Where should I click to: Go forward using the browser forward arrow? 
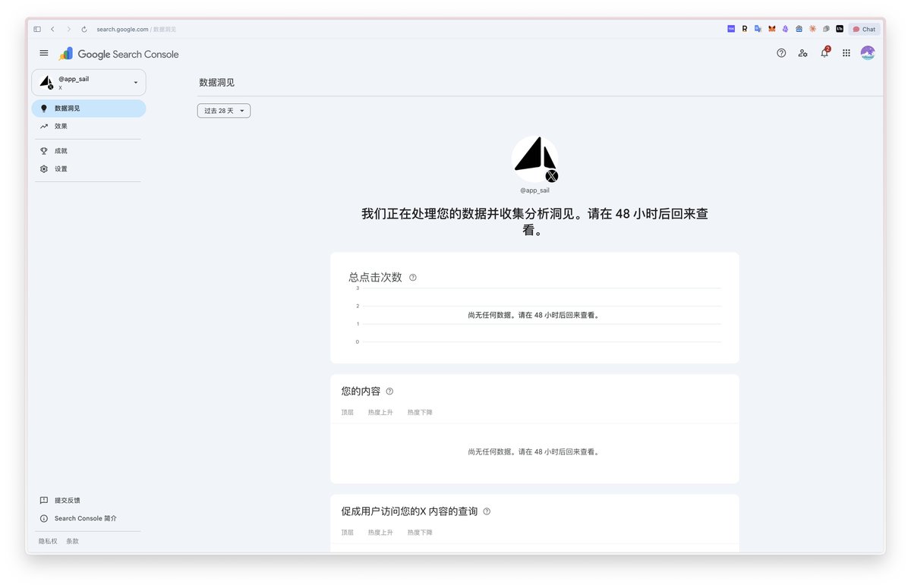68,29
